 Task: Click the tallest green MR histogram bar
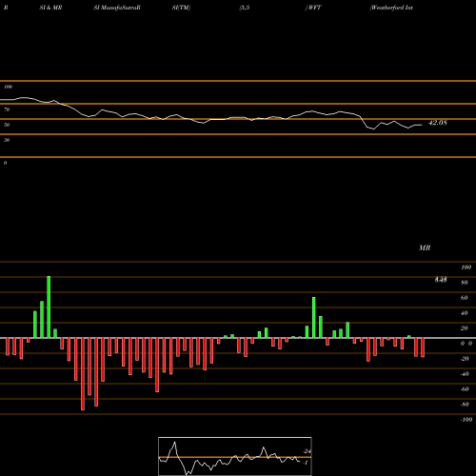[x=49, y=307]
